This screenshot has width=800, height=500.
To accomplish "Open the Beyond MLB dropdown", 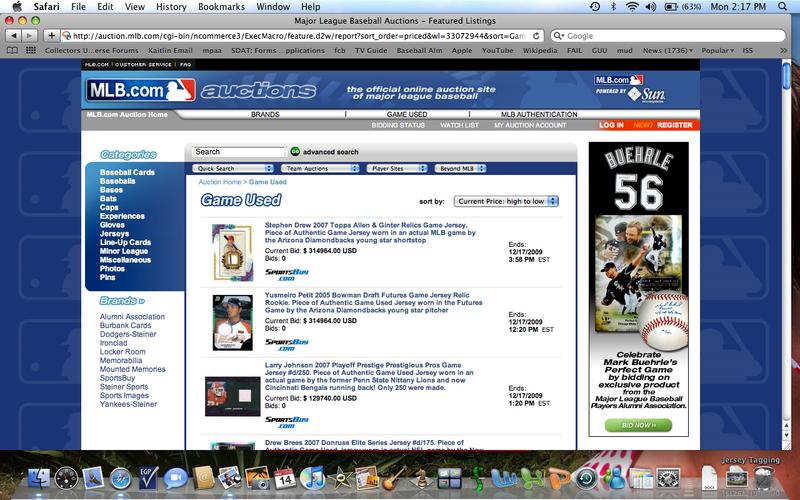I will 460,168.
